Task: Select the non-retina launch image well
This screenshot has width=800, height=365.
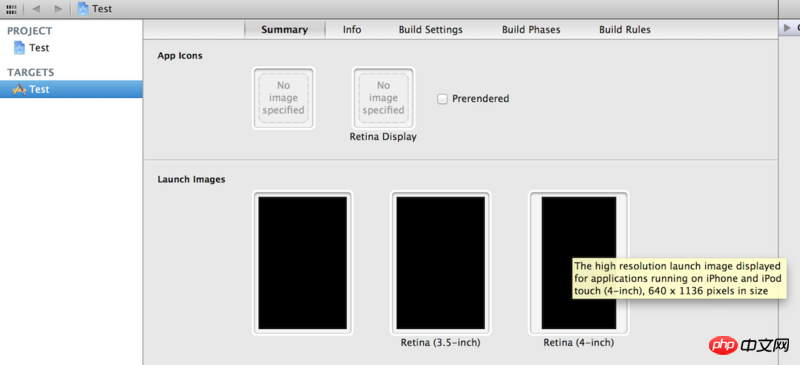Action: tap(303, 263)
